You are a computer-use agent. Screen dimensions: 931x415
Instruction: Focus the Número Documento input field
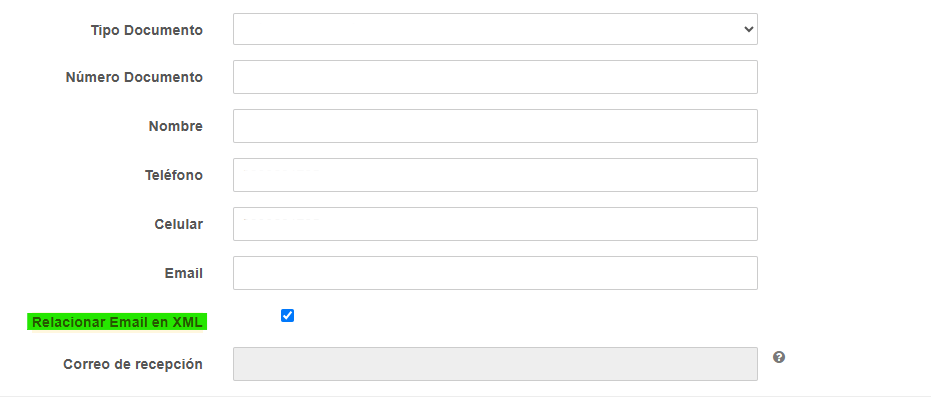pos(495,77)
